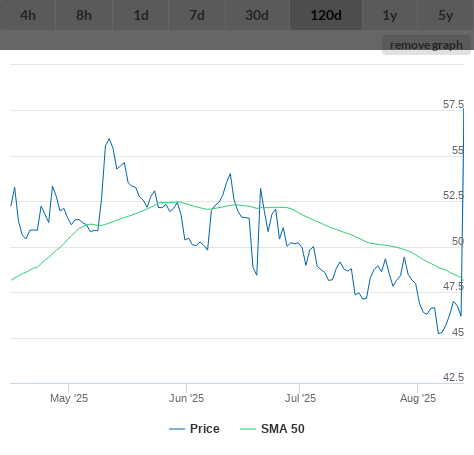The image size is (474, 455).
Task: Click the May '25 axis label
Action: click(69, 398)
